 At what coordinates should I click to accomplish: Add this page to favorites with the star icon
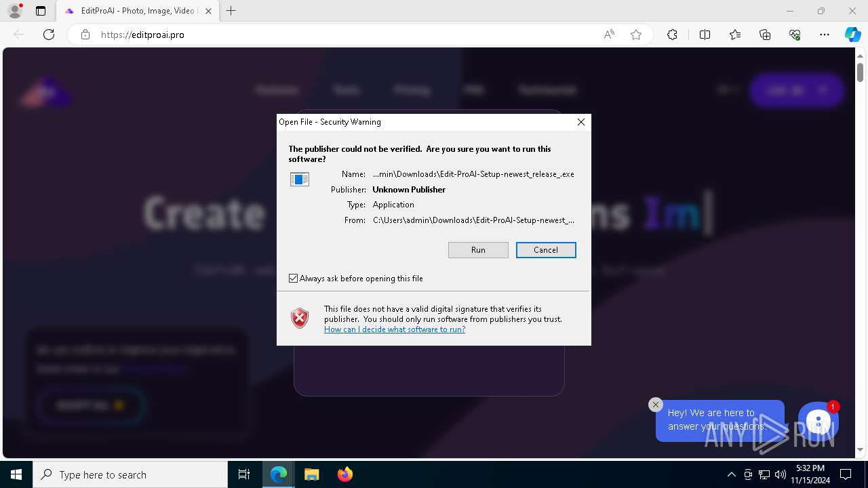(x=636, y=35)
